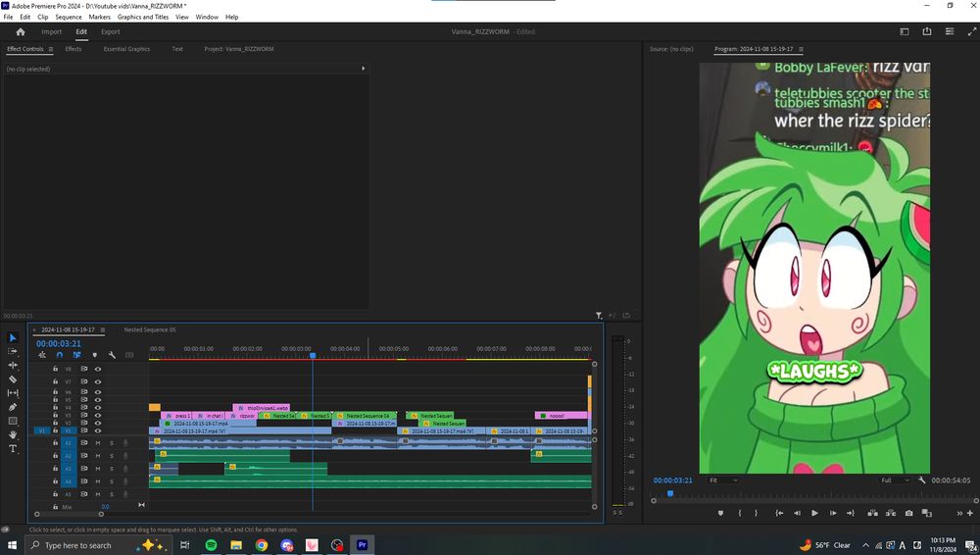The height and width of the screenshot is (555, 980).
Task: Open the Button Editor plus icon
Action: [970, 513]
